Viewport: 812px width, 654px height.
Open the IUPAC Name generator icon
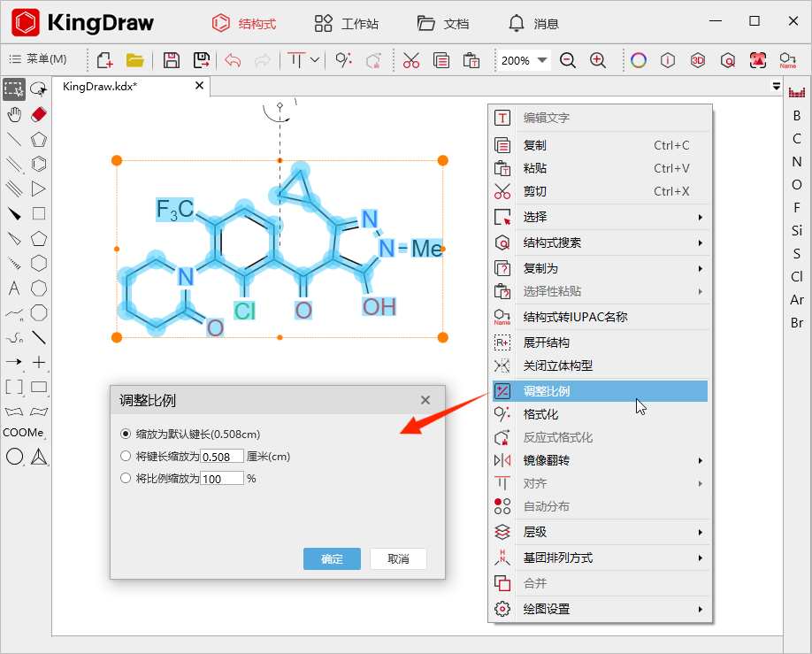click(x=788, y=60)
